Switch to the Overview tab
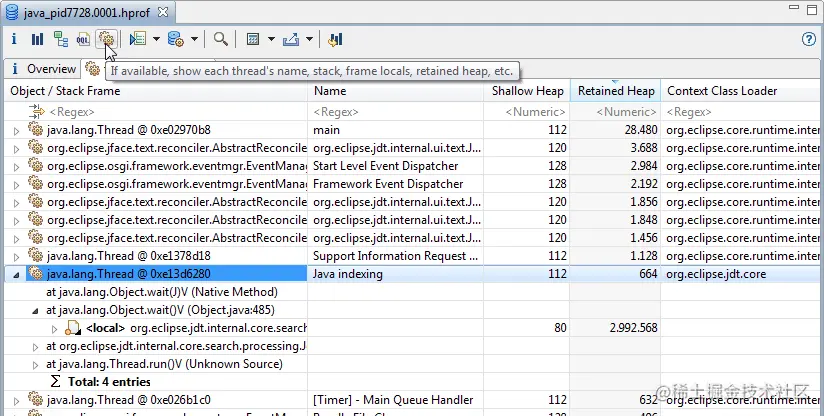 (44, 69)
